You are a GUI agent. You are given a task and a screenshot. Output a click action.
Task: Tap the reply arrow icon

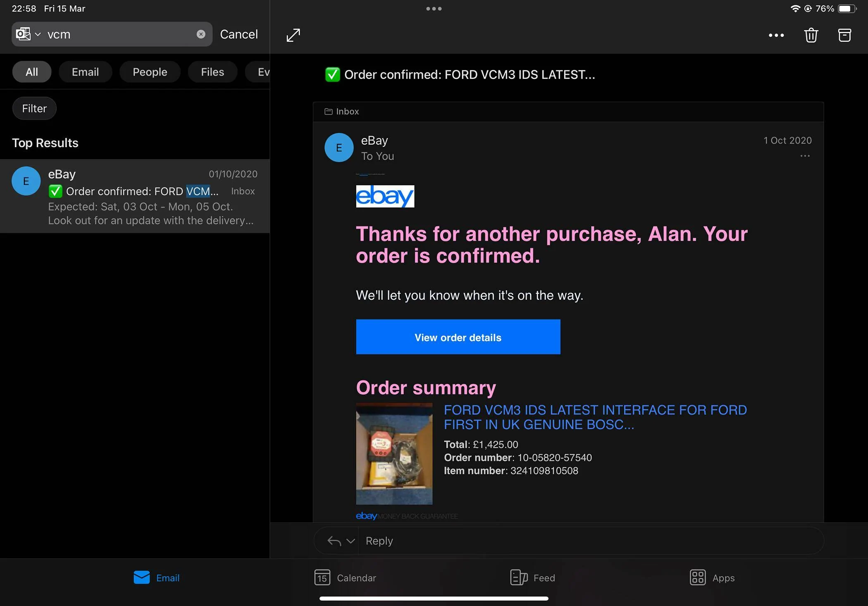pyautogui.click(x=334, y=541)
